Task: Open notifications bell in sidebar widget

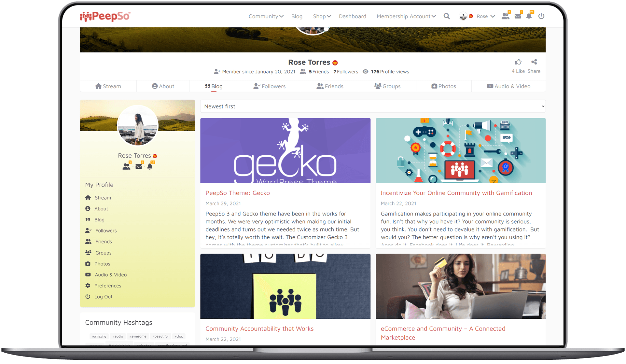Action: [150, 166]
